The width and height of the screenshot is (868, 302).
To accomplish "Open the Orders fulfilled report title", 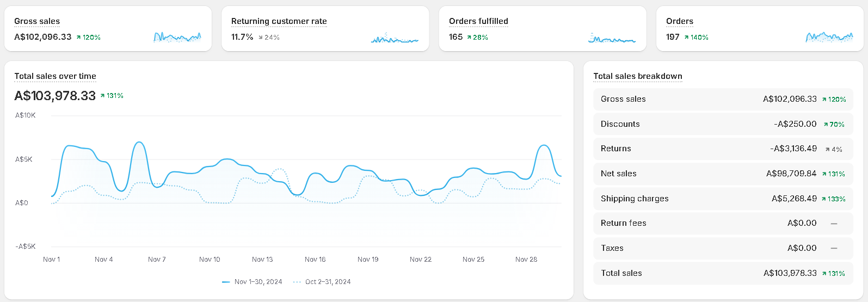I will 478,21.
